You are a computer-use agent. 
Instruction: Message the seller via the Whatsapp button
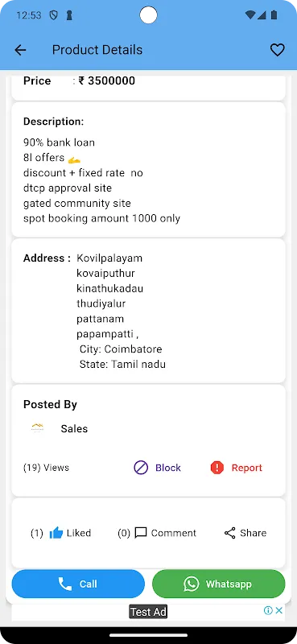[x=219, y=584]
